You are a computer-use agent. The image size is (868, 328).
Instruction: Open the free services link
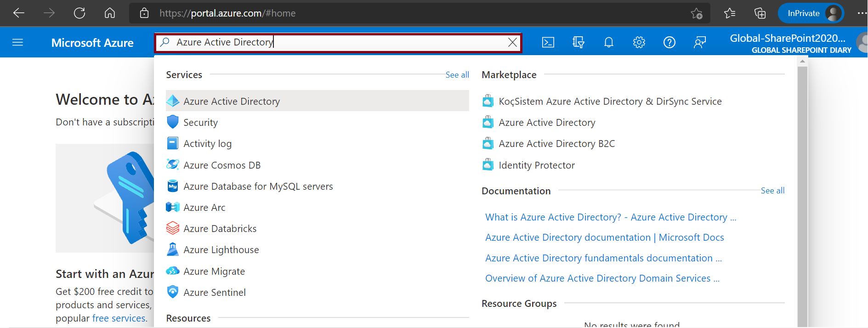tap(119, 318)
